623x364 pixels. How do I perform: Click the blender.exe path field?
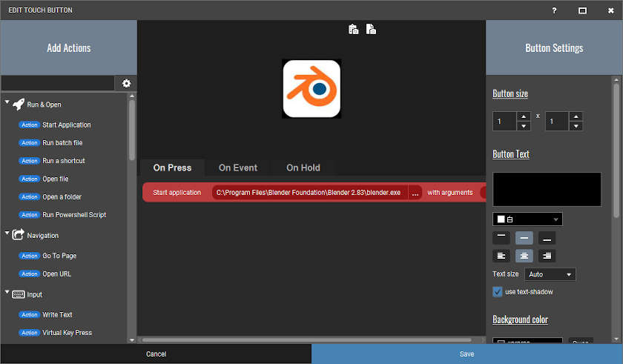[309, 193]
